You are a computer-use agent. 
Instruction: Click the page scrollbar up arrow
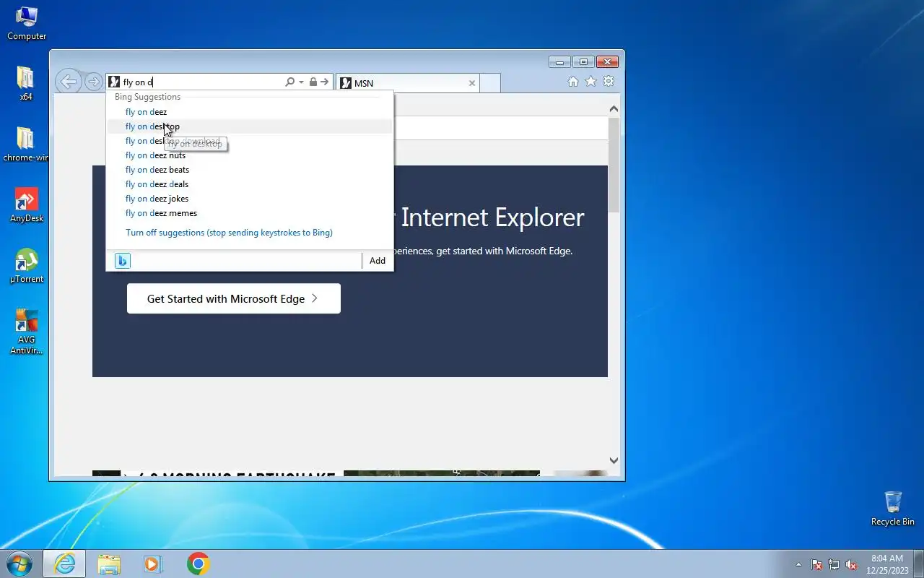(x=614, y=109)
